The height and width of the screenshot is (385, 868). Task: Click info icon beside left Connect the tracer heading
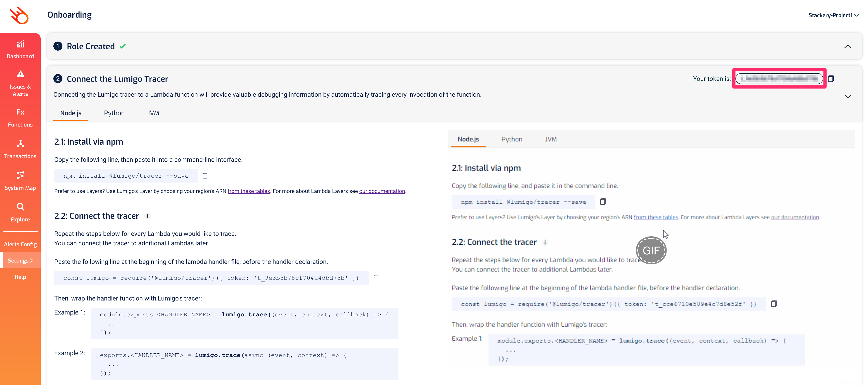(x=147, y=216)
